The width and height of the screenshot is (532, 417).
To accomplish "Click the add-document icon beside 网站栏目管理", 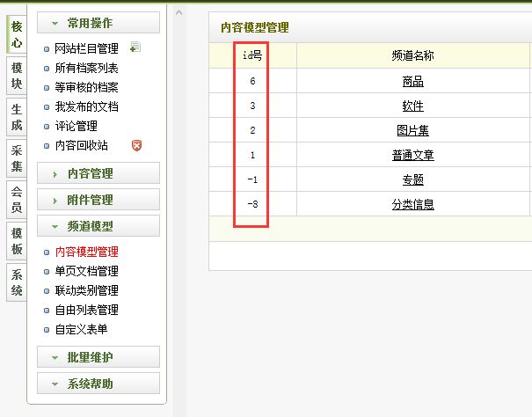I will pyautogui.click(x=135, y=48).
